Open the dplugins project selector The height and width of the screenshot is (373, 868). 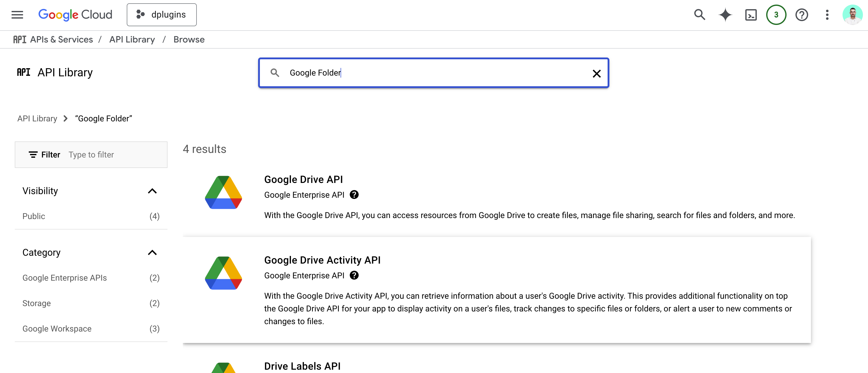click(x=162, y=15)
